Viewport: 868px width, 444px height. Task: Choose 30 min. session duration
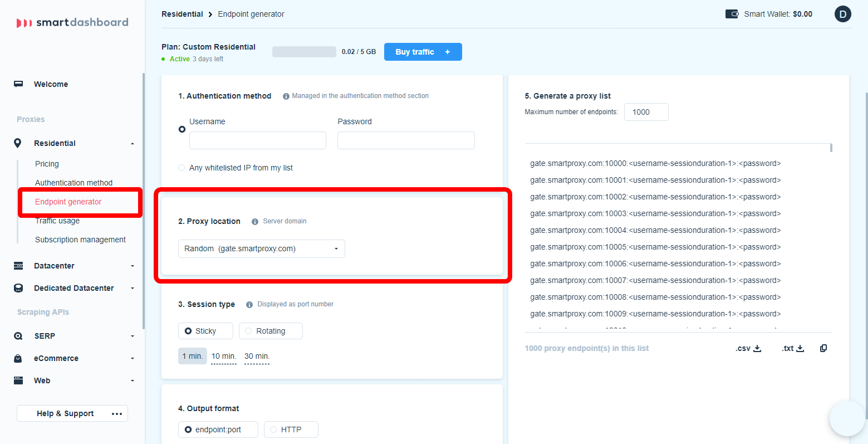click(x=257, y=356)
